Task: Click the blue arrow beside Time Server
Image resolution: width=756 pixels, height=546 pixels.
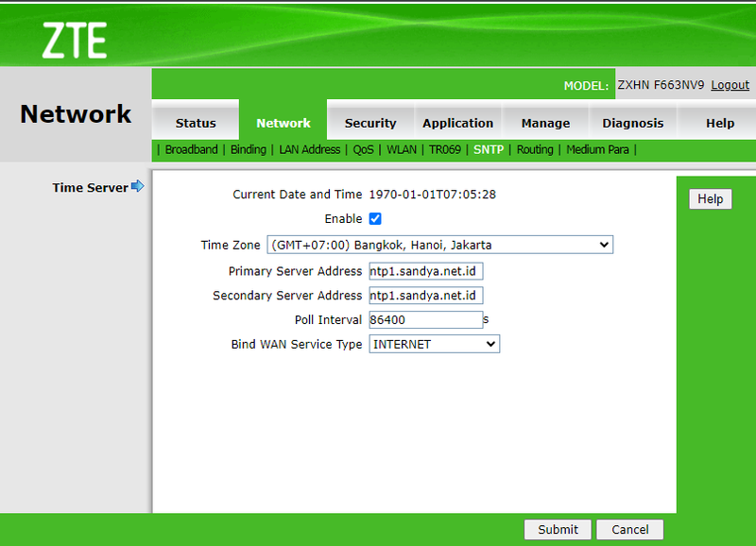Action: click(138, 187)
